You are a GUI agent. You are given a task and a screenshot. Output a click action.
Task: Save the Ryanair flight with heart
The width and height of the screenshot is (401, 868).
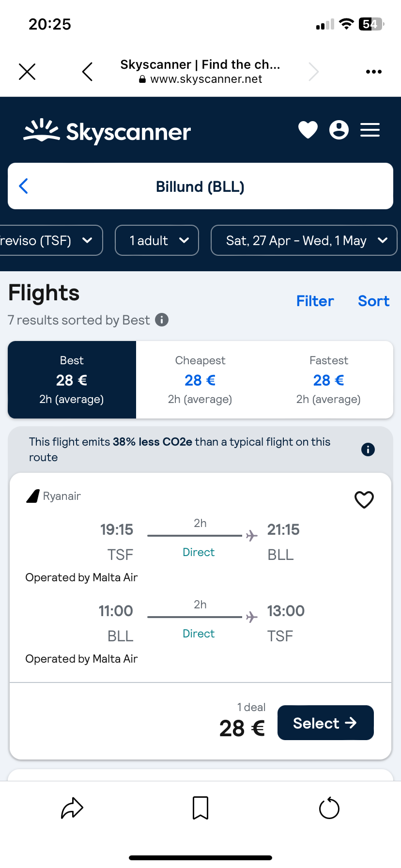[x=364, y=499]
